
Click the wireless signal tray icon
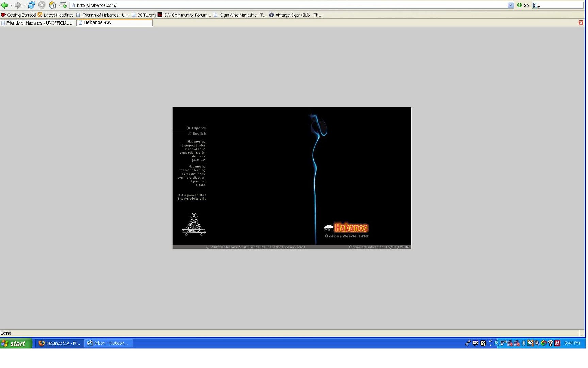[x=550, y=343]
